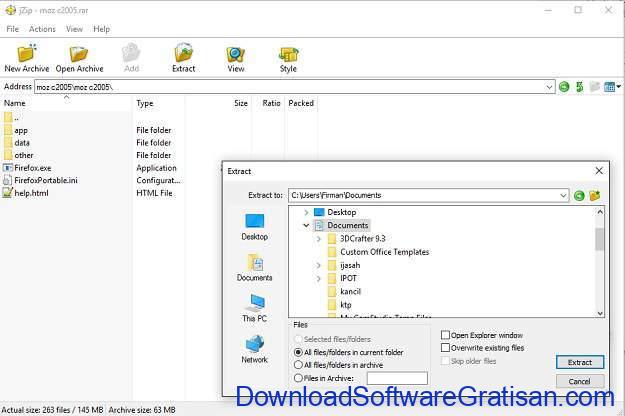625x416 pixels.
Task: Click the Desktop shortcut in Extract dialog sidebar
Action: [254, 227]
